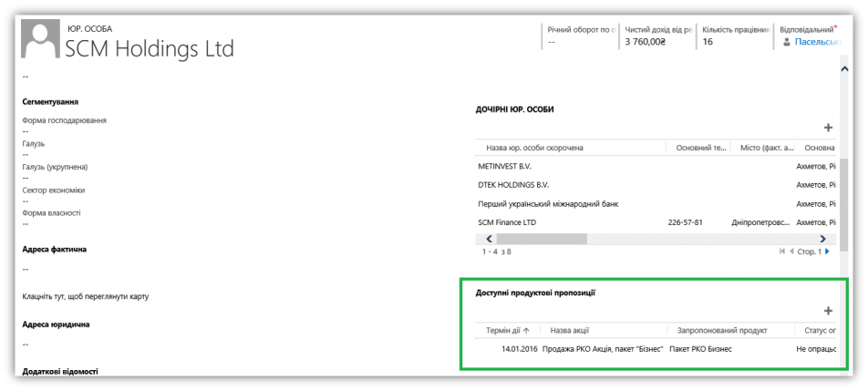Add a new record under ДОЧІРНІ ЮР. ОСОБИ
The height and width of the screenshot is (391, 868).
(x=828, y=129)
